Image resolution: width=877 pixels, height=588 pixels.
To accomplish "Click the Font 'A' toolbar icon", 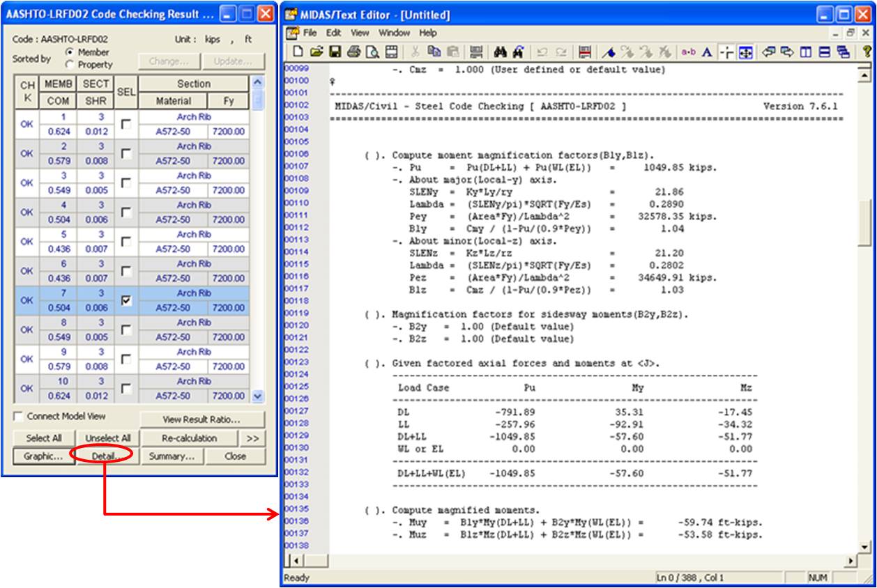I will pyautogui.click(x=707, y=52).
